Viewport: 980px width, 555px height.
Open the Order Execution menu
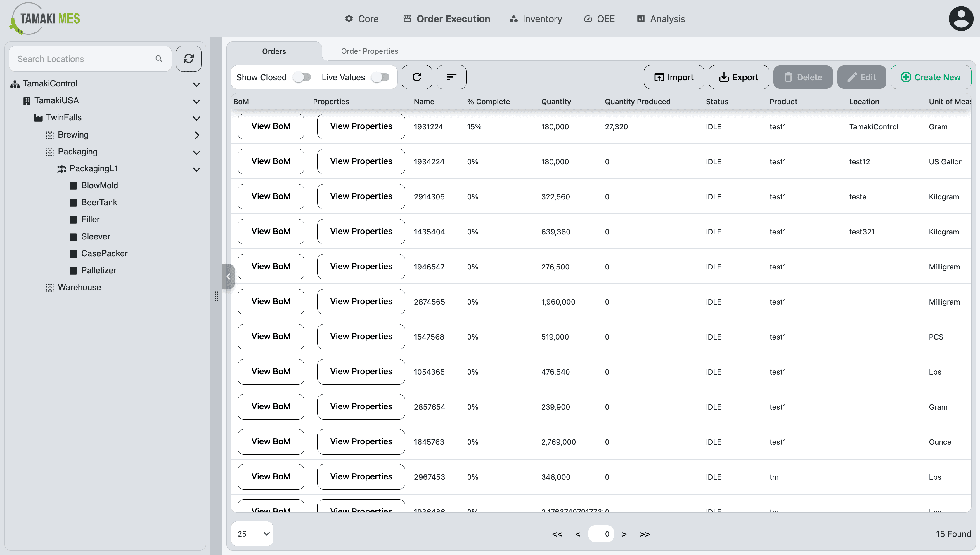[446, 19]
